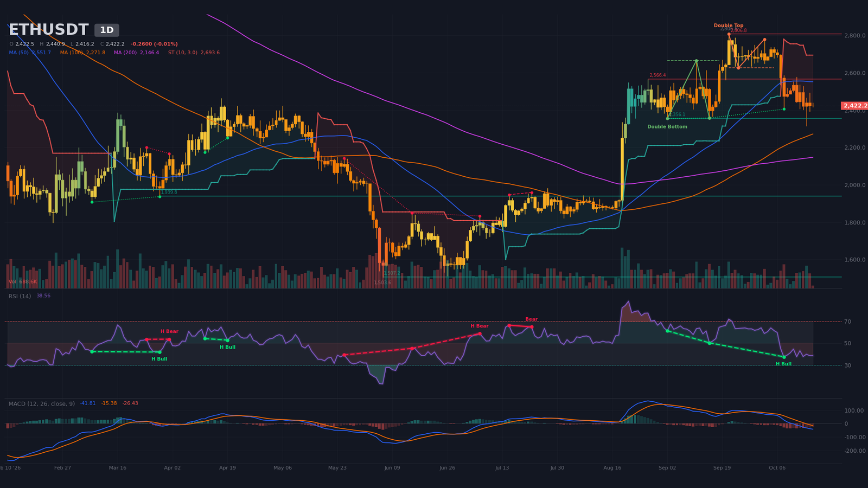Click the 2,800.0 price axis label

854,36
